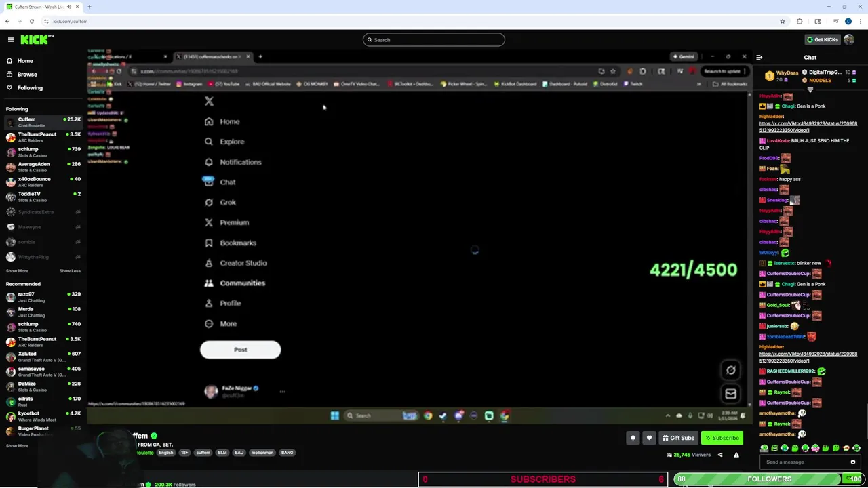The width and height of the screenshot is (868, 488).
Task: Open Chrome extensions puzzle icon
Action: pyautogui.click(x=800, y=21)
